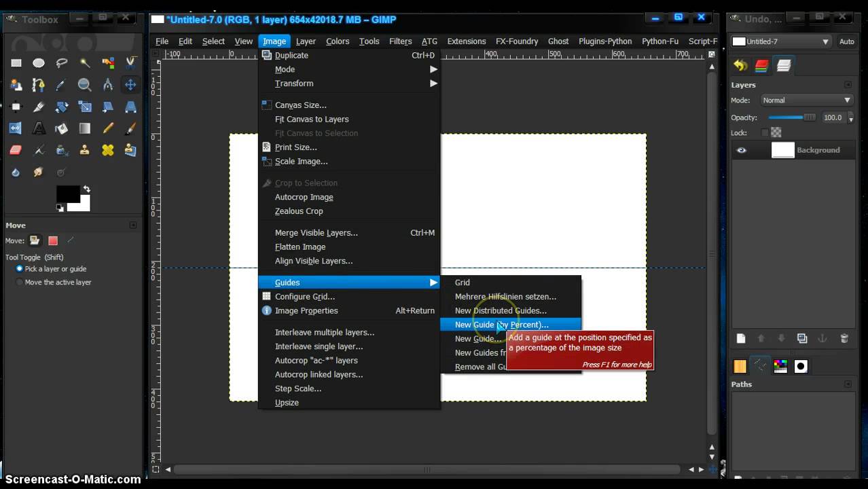The image size is (868, 489).
Task: Click the black foreground color swatch
Action: pos(67,193)
